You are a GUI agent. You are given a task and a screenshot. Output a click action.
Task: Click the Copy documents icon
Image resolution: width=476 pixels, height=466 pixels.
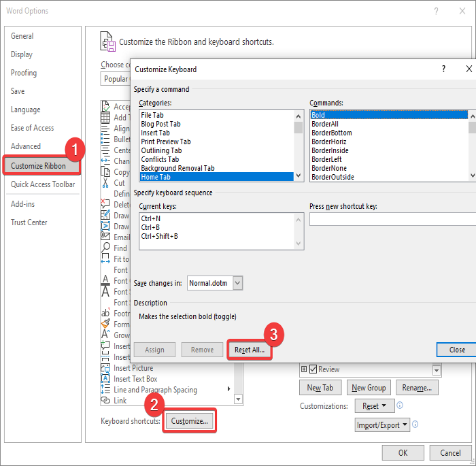105,171
